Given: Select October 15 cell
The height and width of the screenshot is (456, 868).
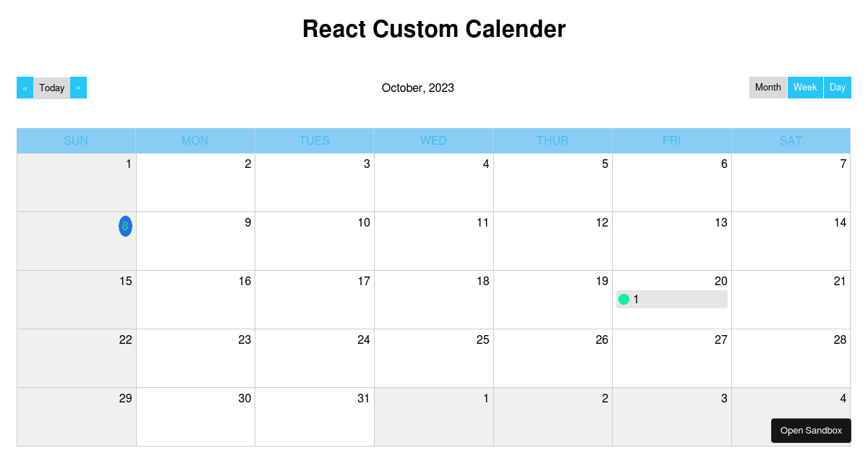Looking at the screenshot, I should tap(76, 300).
